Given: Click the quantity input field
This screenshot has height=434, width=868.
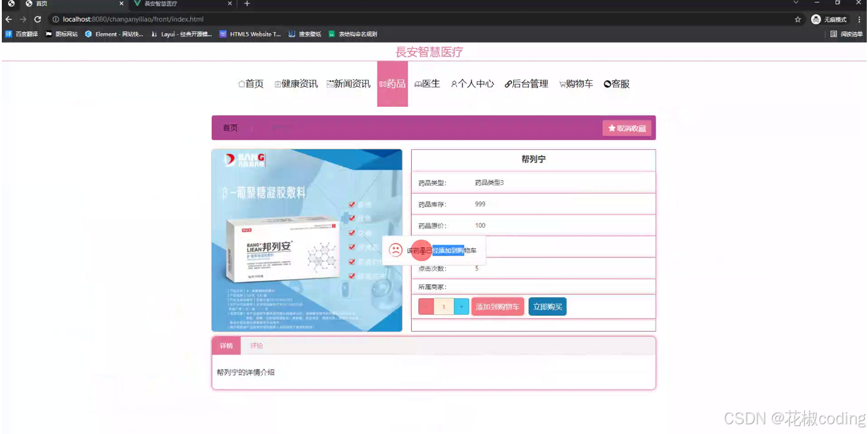Looking at the screenshot, I should (x=444, y=307).
